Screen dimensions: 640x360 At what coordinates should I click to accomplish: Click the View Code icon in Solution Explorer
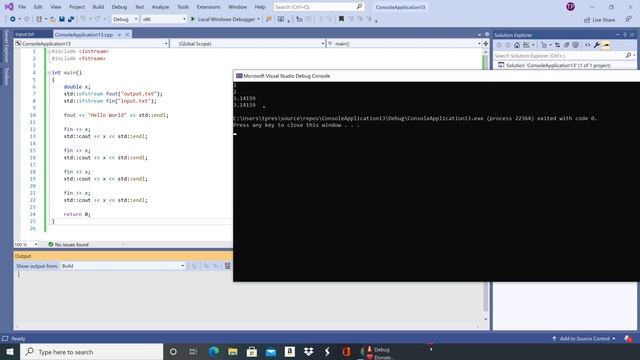click(x=587, y=45)
